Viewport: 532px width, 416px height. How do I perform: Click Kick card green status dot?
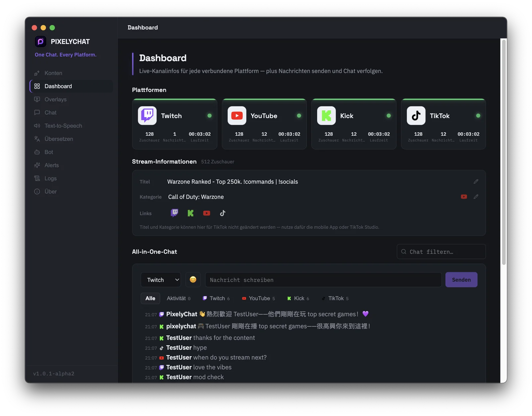[x=389, y=116]
